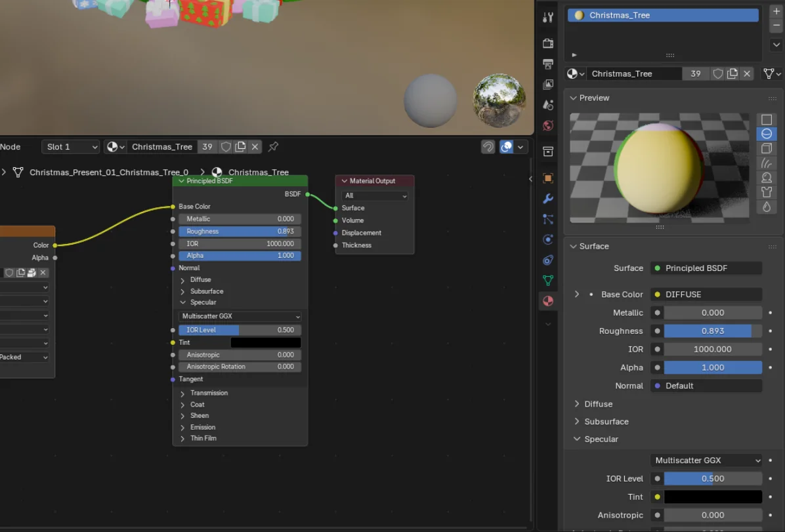Add a material slot with plus button

[x=776, y=11]
